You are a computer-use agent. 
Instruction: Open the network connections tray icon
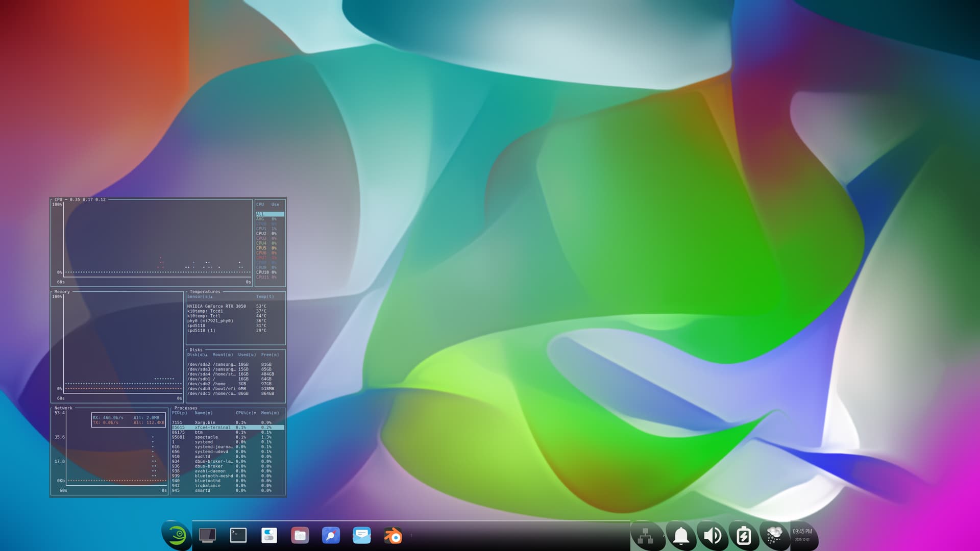[646, 536]
